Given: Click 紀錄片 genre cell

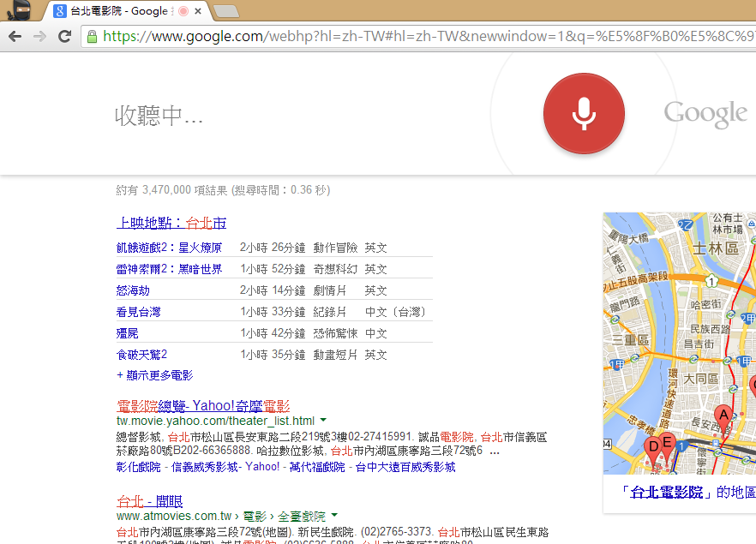Looking at the screenshot, I should (x=330, y=312).
